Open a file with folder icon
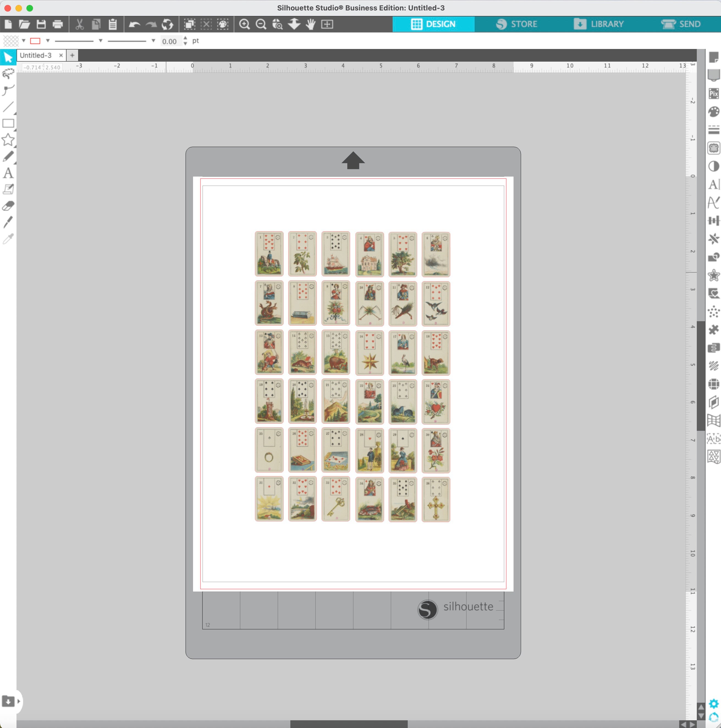 (24, 24)
